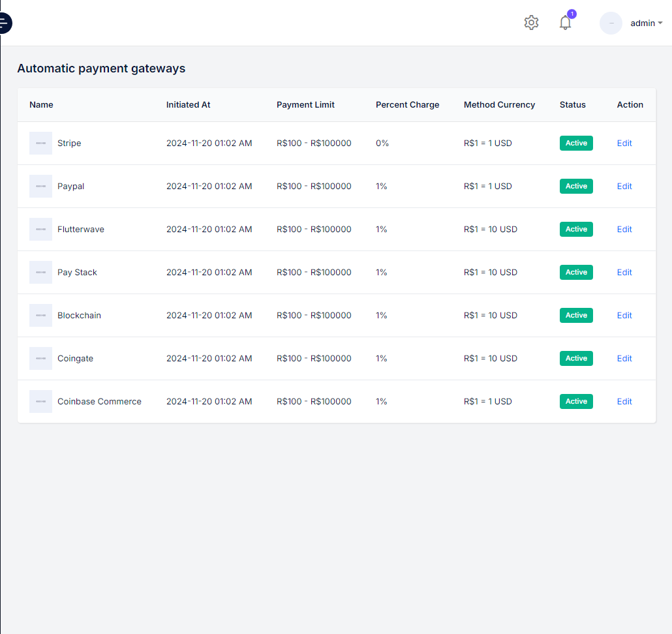Edit the Stripe payment gateway
The width and height of the screenshot is (672, 634).
[624, 143]
